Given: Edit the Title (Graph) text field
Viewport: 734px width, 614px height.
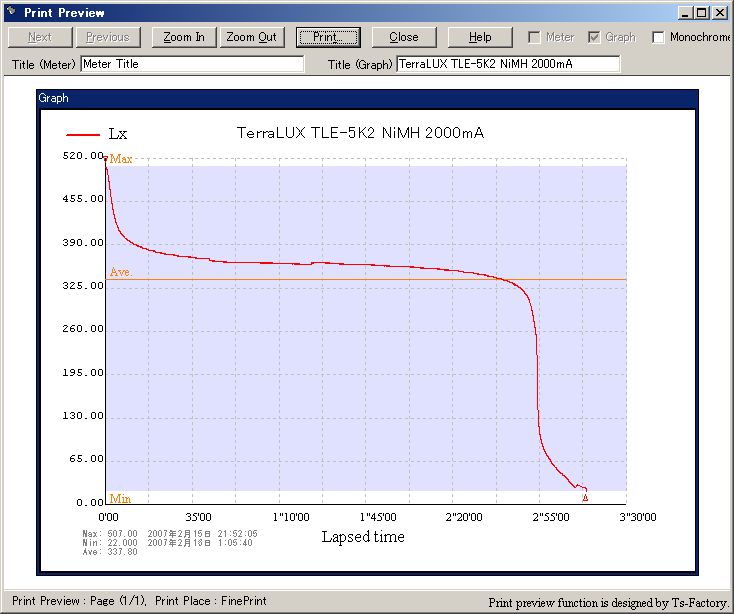Looking at the screenshot, I should pyautogui.click(x=508, y=64).
